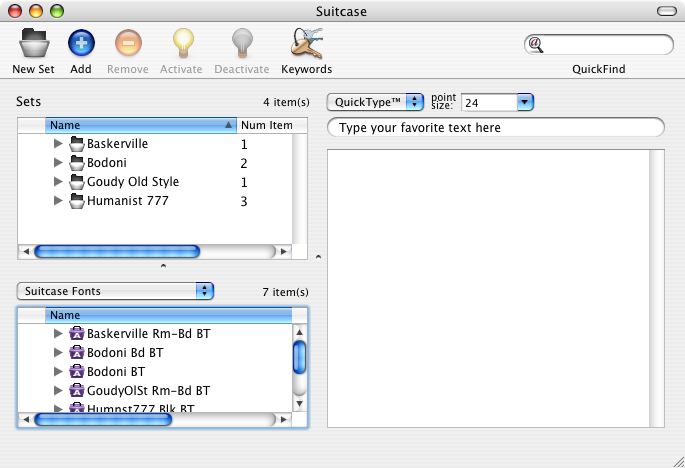Click the Remove minus icon
Viewport: 685px width, 468px height.
[x=128, y=43]
